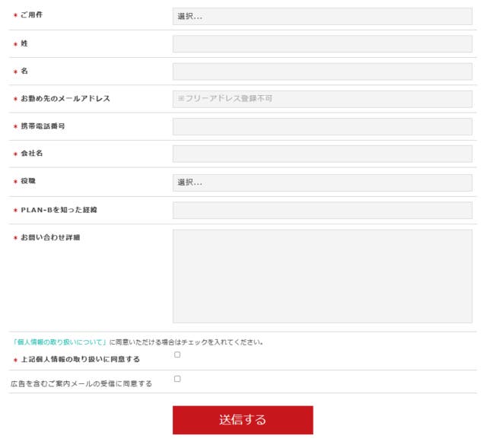This screenshot has height=448, width=487.
Task: Select the お勤め先のメールアドレス input field
Action: 322,99
